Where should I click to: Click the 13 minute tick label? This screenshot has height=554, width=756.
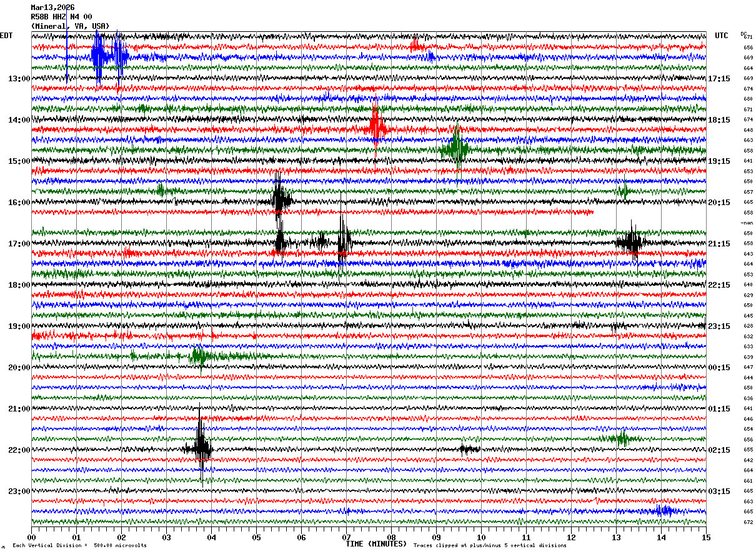[616, 537]
